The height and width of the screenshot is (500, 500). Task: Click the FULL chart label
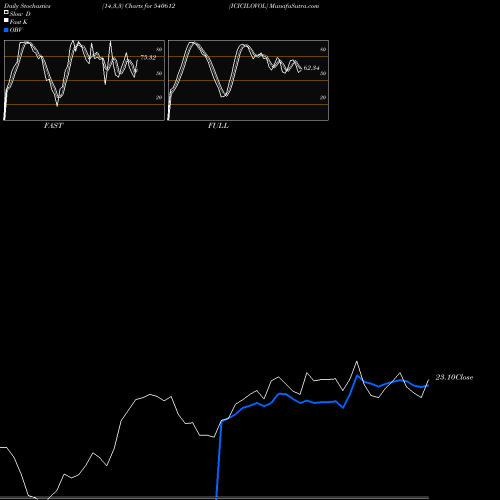[218, 126]
